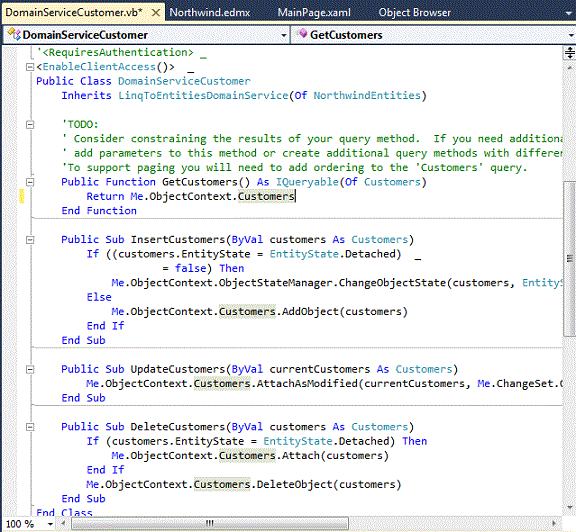Click the editor window split handle
The width and height of the screenshot is (576, 532).
(x=569, y=53)
